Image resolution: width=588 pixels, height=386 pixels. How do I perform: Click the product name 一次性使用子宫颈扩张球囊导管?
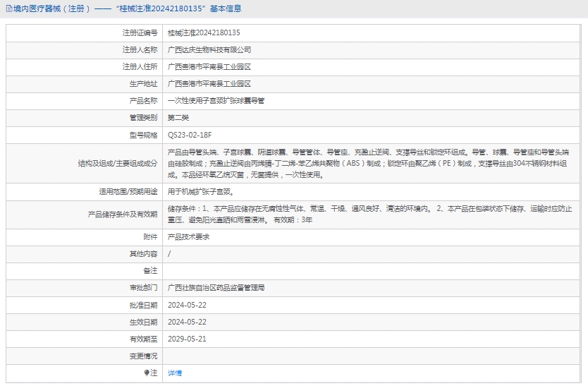pyautogui.click(x=216, y=101)
